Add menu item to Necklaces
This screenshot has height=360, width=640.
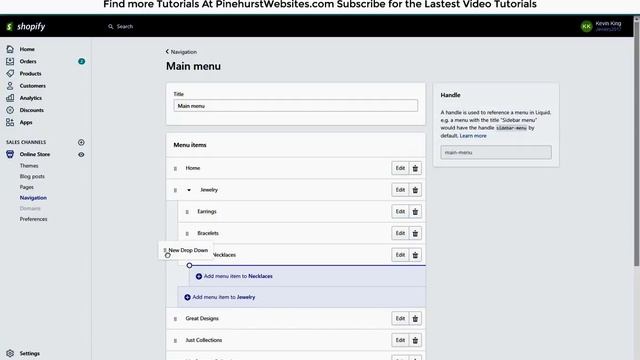coord(234,276)
